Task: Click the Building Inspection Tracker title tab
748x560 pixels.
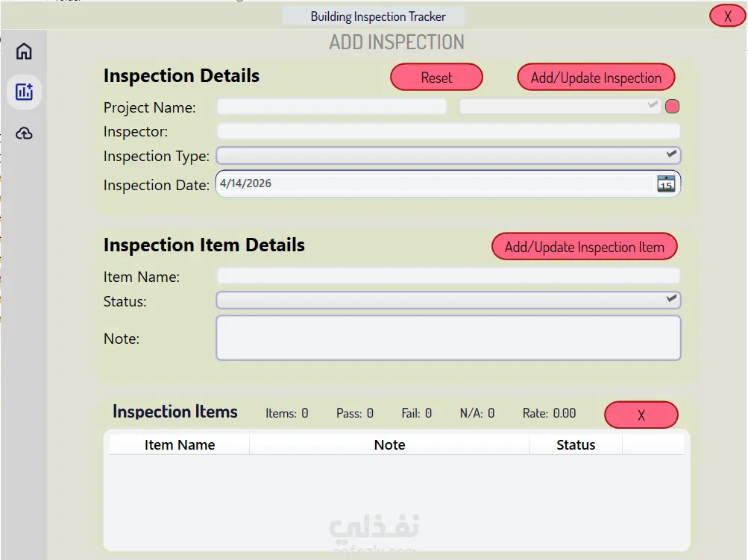Action: (378, 16)
